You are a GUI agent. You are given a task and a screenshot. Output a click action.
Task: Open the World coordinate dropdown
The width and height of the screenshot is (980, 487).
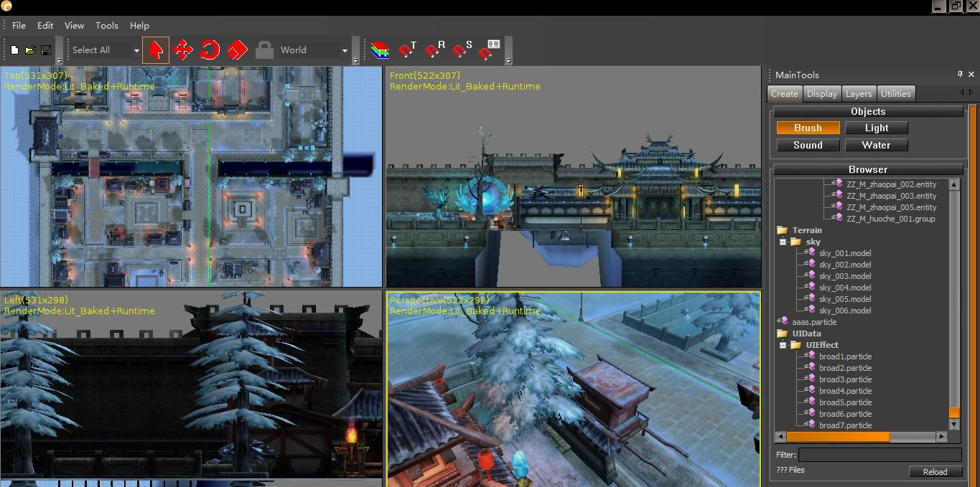[x=345, y=50]
